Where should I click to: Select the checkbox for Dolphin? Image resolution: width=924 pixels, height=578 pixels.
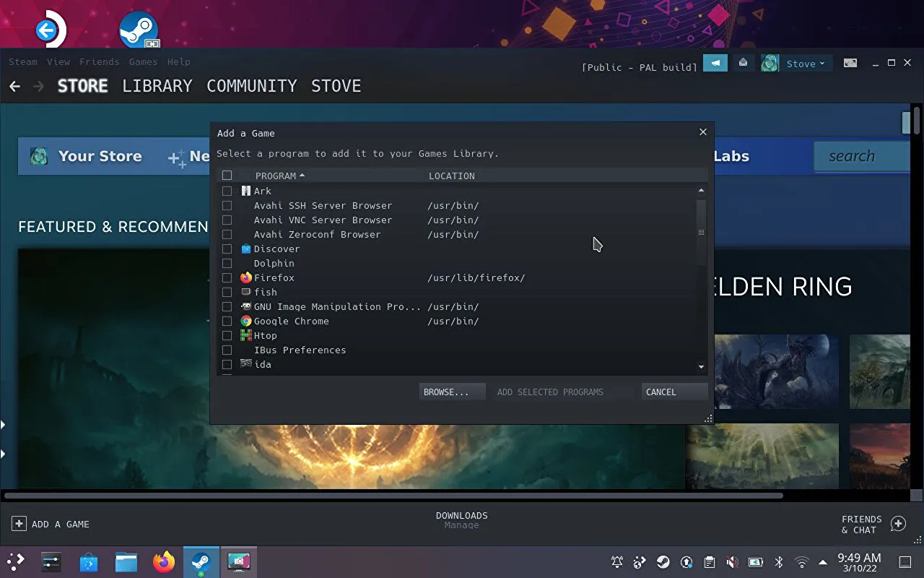pyautogui.click(x=227, y=263)
